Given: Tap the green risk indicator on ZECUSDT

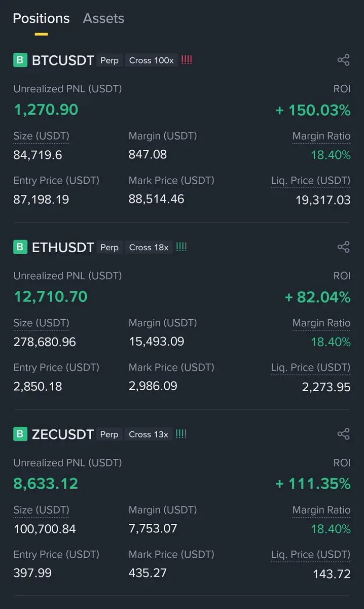Looking at the screenshot, I should click(x=181, y=434).
